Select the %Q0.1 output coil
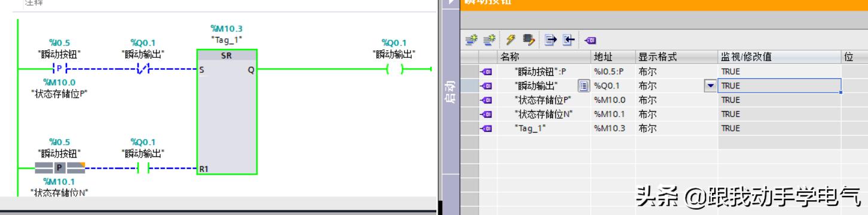 (x=394, y=69)
